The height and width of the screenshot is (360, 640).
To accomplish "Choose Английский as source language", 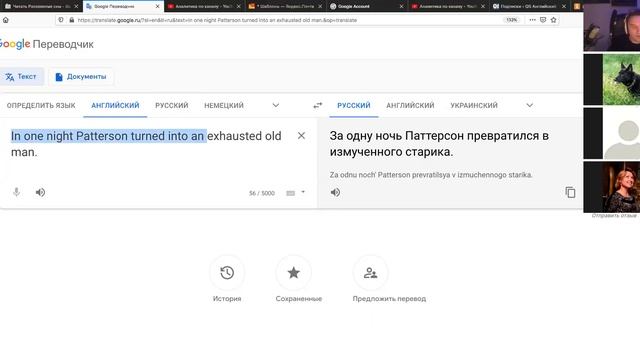I will pyautogui.click(x=115, y=105).
